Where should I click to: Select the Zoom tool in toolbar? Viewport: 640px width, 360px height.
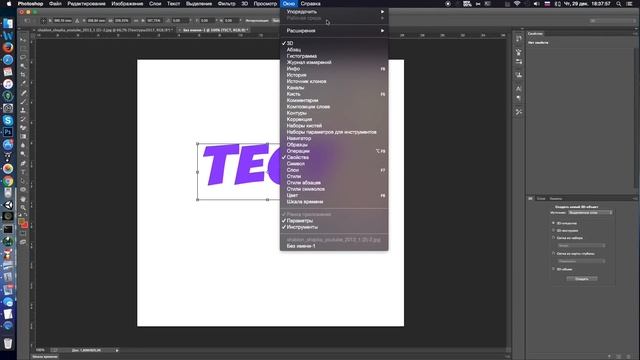point(23,207)
